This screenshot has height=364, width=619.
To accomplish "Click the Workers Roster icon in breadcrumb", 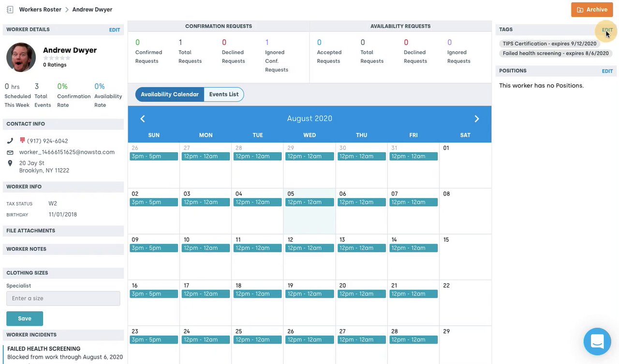I will tap(10, 10).
